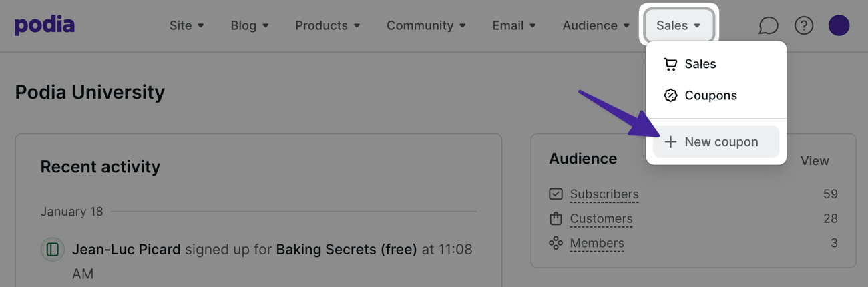Viewport: 868px width, 287px height.
Task: Click the Podia logo
Action: tap(45, 25)
